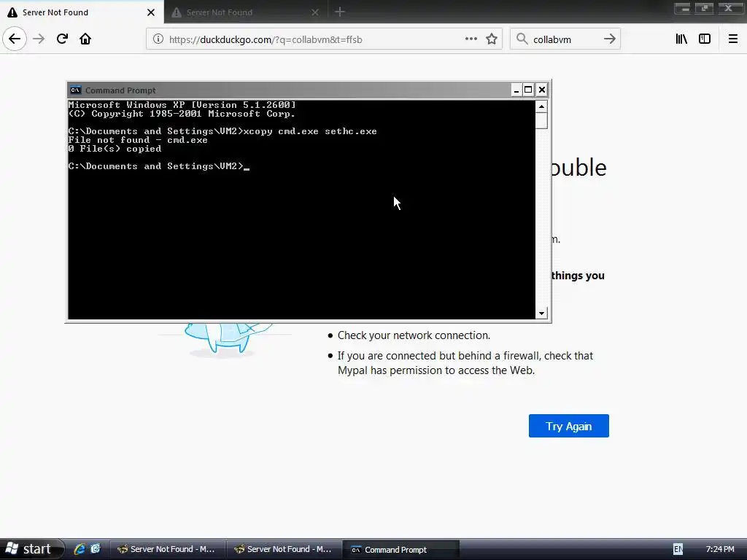Click Command Prompt scrollbar up arrow
Image resolution: width=747 pixels, height=560 pixels.
click(541, 106)
